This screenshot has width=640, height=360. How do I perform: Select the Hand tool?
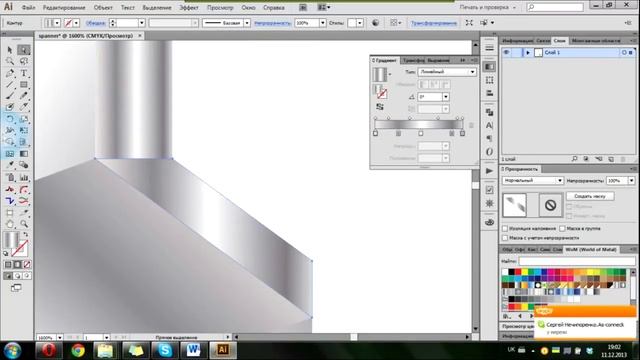[10, 224]
